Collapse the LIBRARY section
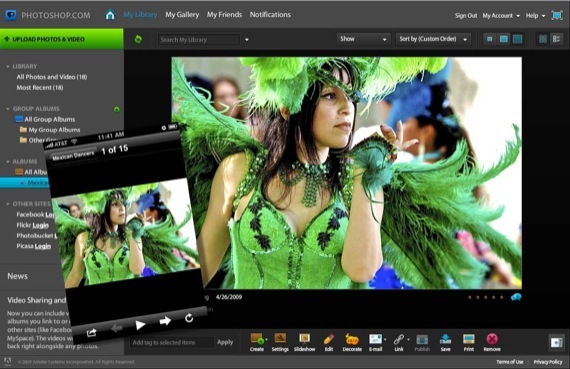This screenshot has width=570, height=369. 8,67
